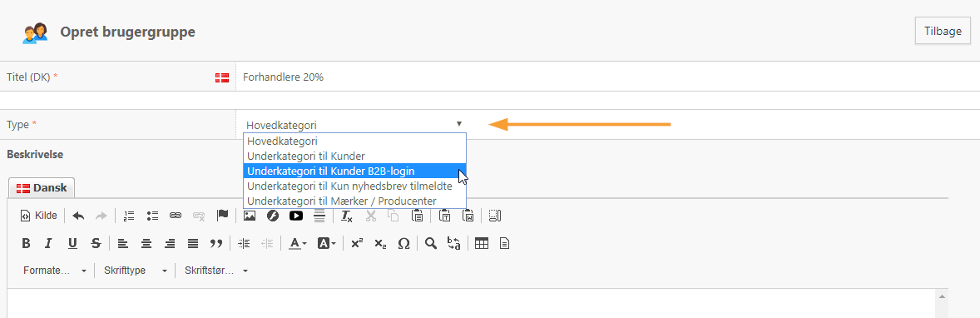
Task: Open the Skrifttype font dropdown
Action: pyautogui.click(x=136, y=271)
